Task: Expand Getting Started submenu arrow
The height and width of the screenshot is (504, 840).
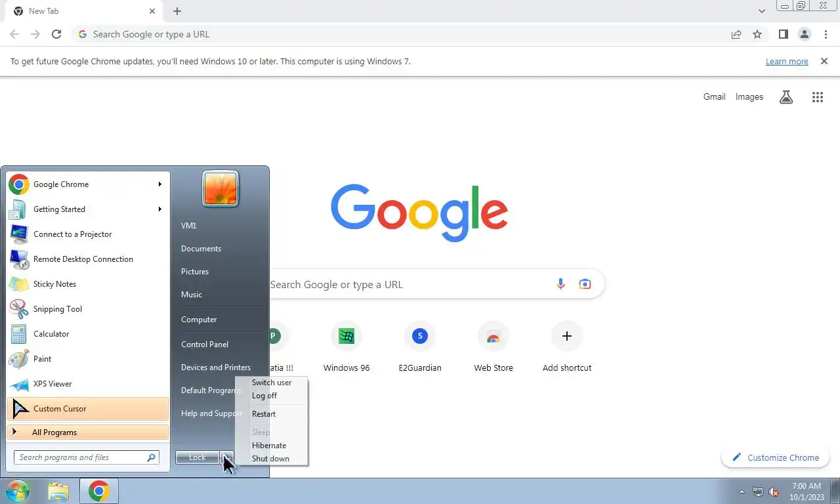Action: (159, 209)
